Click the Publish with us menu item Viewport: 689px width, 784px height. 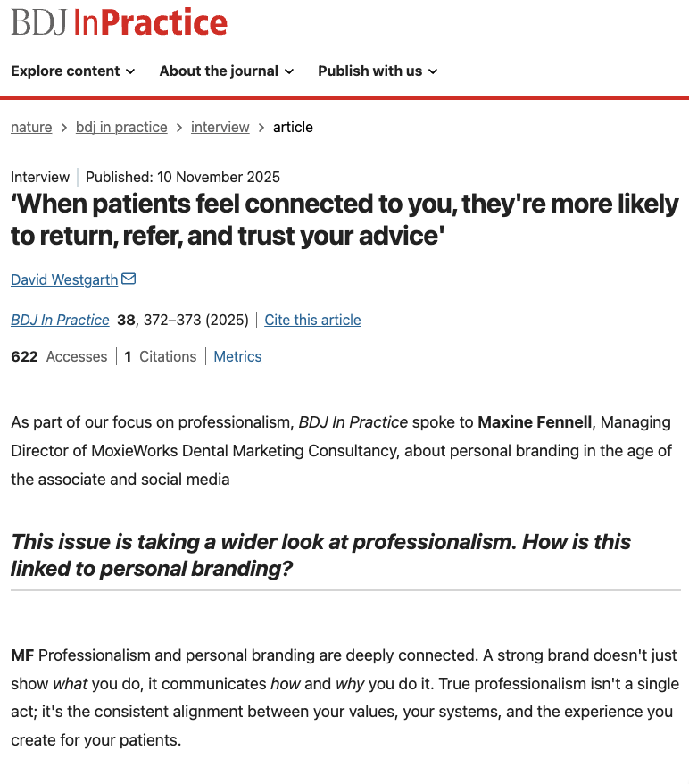click(x=369, y=71)
